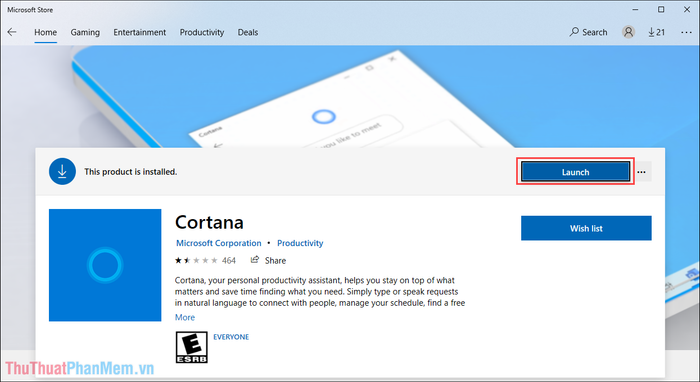Expand description with More link
The width and height of the screenshot is (700, 382).
coord(185,317)
